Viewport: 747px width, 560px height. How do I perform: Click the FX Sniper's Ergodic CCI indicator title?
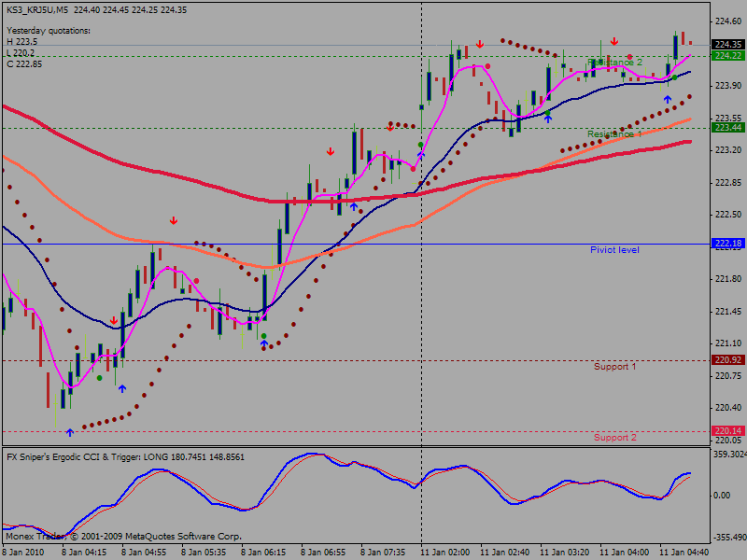pyautogui.click(x=125, y=457)
